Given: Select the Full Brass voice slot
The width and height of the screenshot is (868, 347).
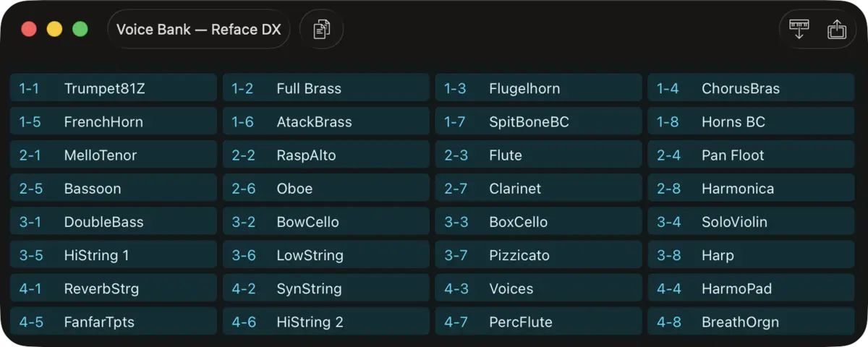Looking at the screenshot, I should (x=326, y=88).
